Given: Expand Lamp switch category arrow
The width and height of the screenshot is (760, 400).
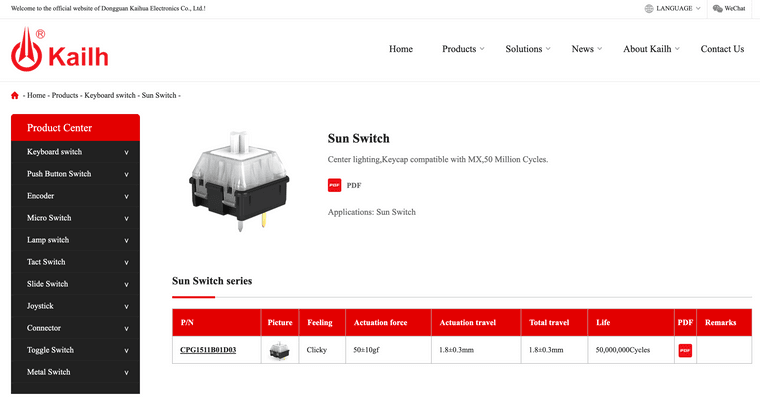Looking at the screenshot, I should pyautogui.click(x=127, y=240).
